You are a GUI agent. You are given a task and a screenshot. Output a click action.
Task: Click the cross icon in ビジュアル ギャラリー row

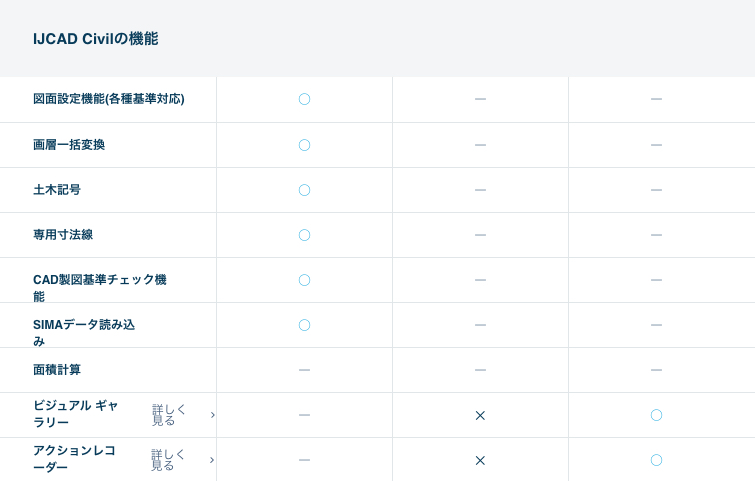click(x=480, y=415)
